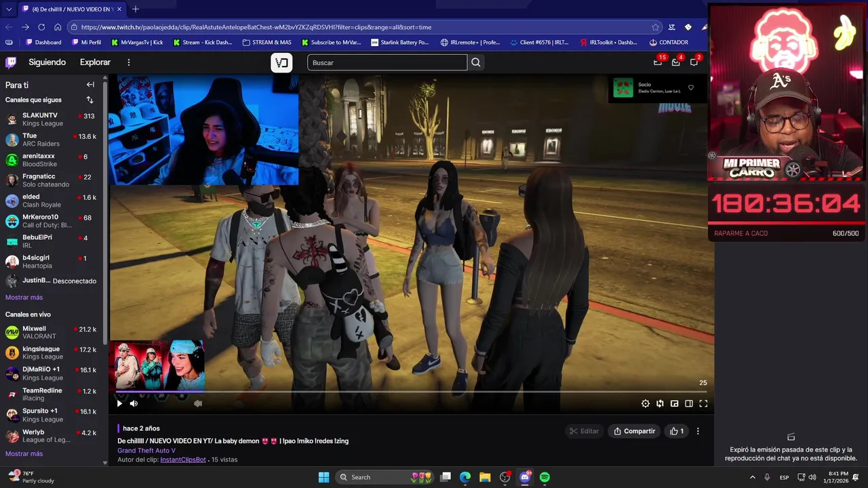Go to browser home page
Viewport: 868px width, 488px height.
tap(58, 27)
